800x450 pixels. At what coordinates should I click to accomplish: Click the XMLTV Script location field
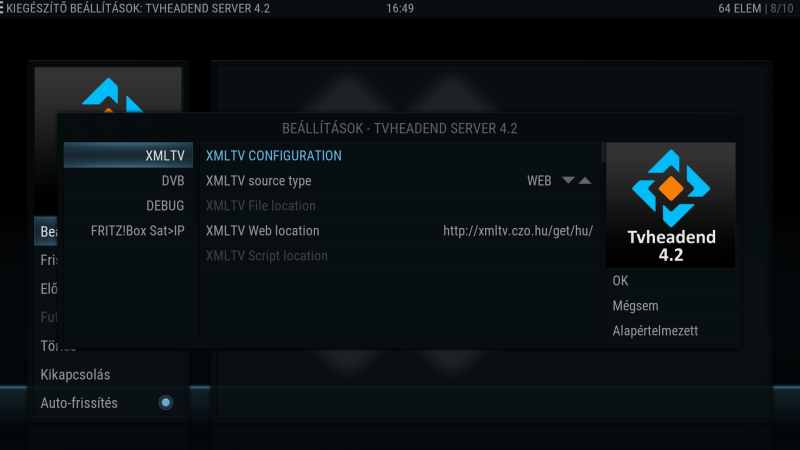(x=400, y=256)
